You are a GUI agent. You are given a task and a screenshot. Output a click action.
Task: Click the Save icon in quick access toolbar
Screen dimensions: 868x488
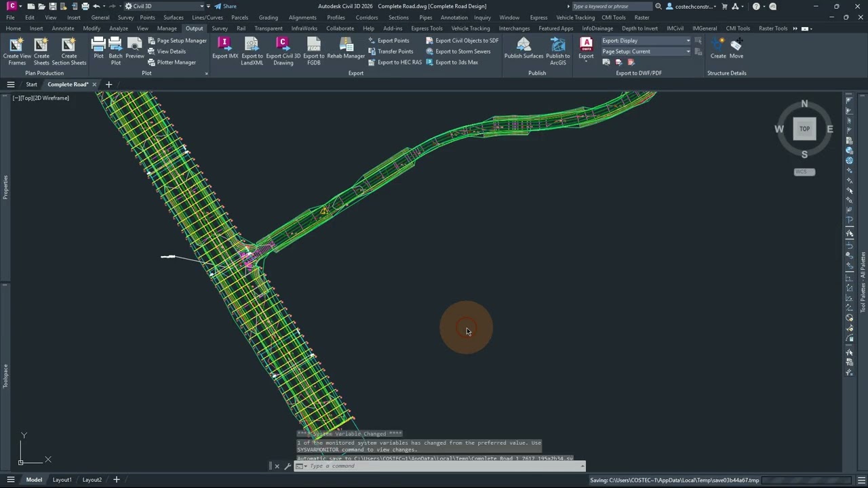pyautogui.click(x=52, y=6)
